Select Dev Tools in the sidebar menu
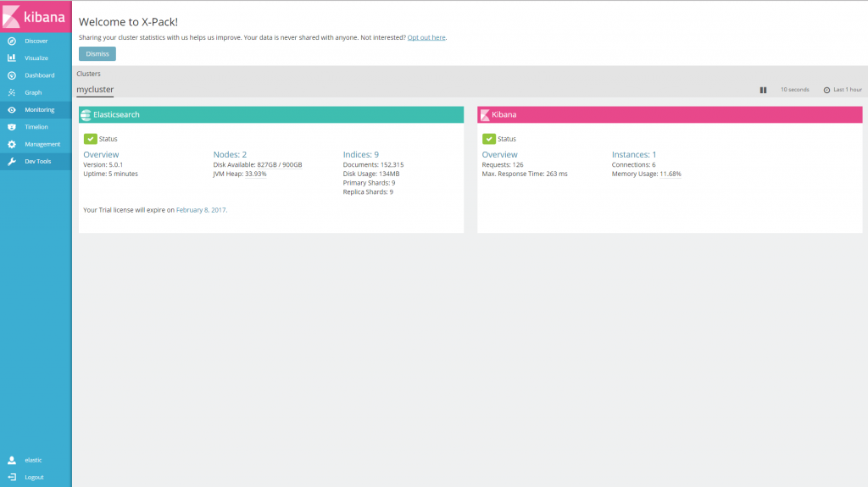This screenshot has width=868, height=487. (37, 161)
